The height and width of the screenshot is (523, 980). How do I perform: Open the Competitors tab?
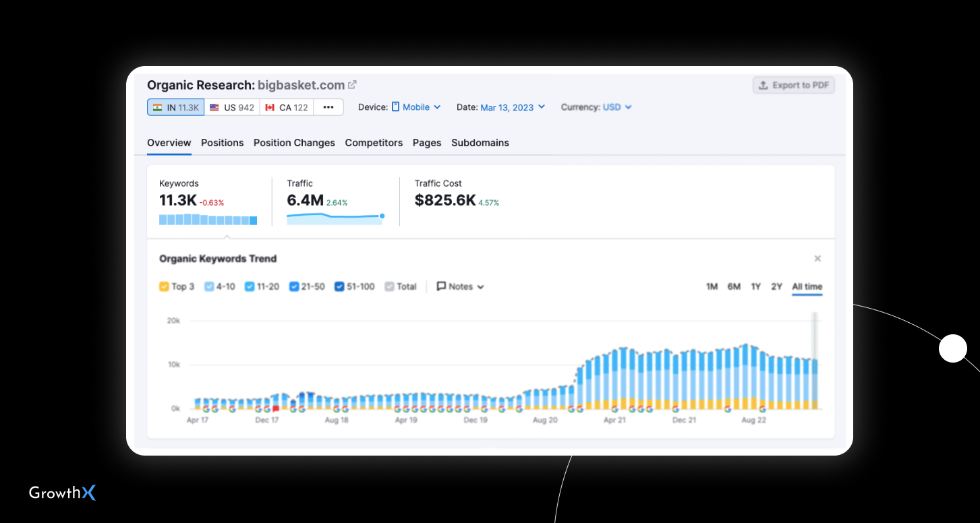tap(374, 143)
